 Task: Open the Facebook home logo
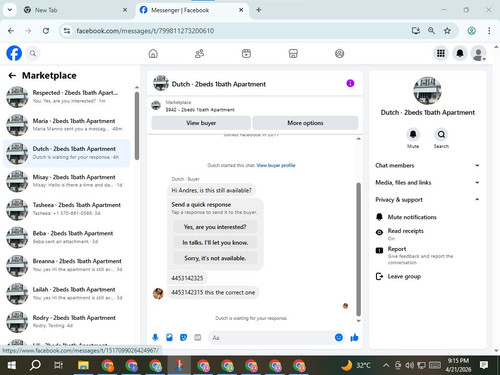tap(14, 53)
